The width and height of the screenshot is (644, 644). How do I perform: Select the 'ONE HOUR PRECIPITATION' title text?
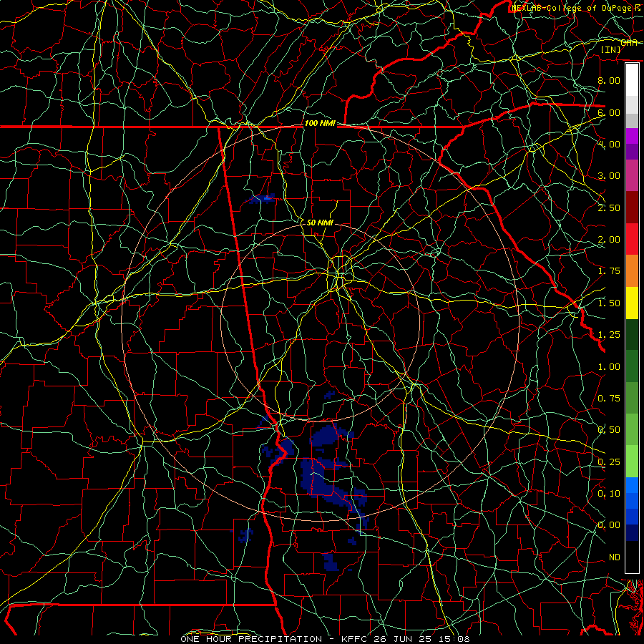click(251, 639)
